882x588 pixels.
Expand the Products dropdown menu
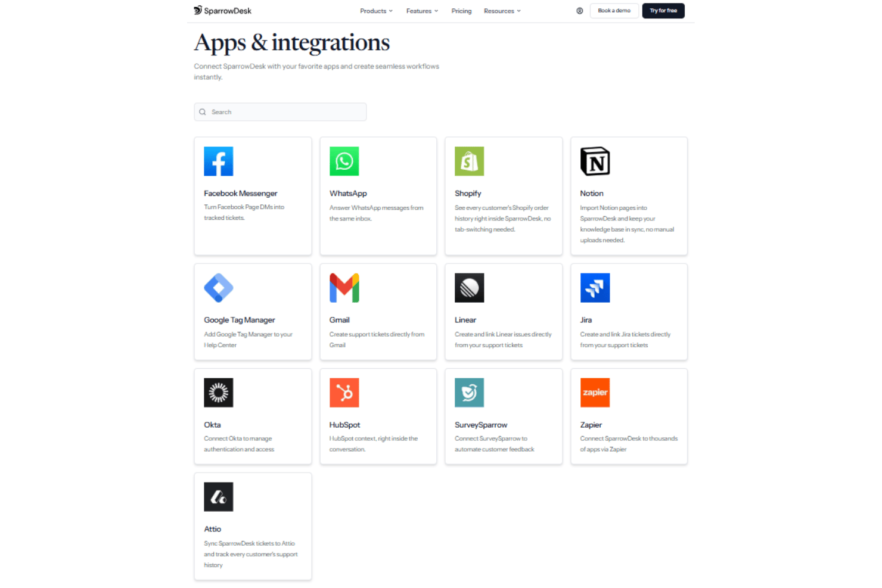click(377, 11)
